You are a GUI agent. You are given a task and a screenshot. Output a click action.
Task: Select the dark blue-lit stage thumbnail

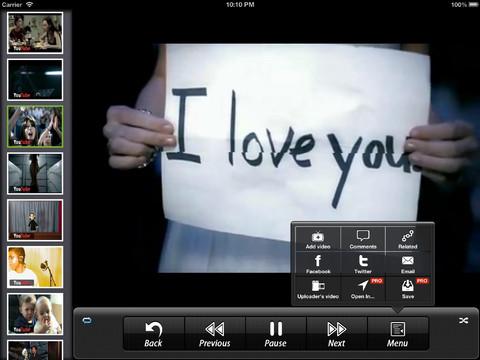point(35,80)
